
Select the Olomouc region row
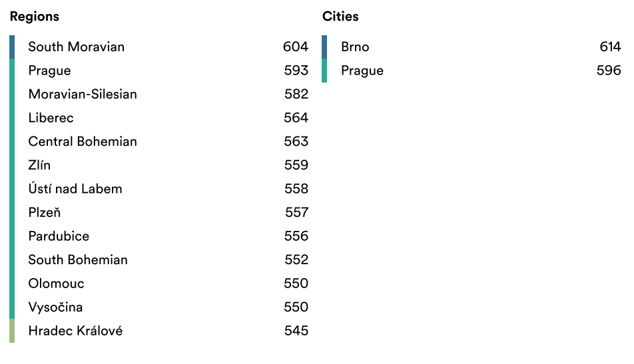pos(159,283)
